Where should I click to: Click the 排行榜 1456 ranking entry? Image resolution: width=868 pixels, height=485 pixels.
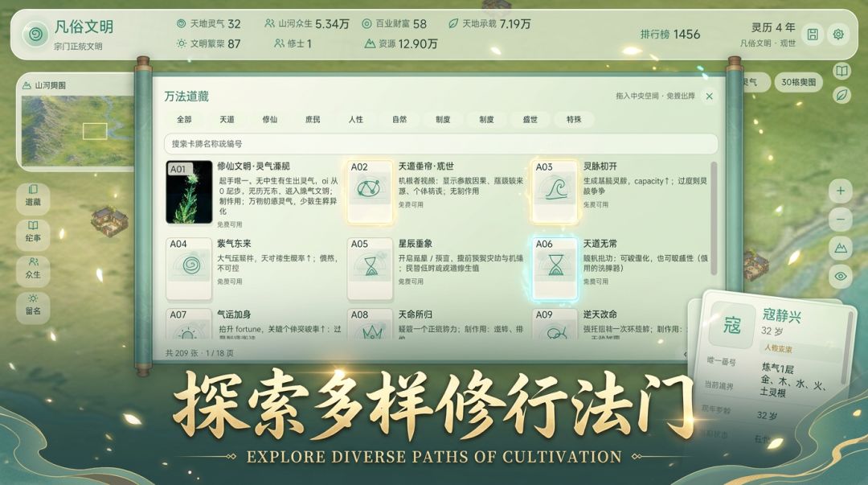pos(670,35)
